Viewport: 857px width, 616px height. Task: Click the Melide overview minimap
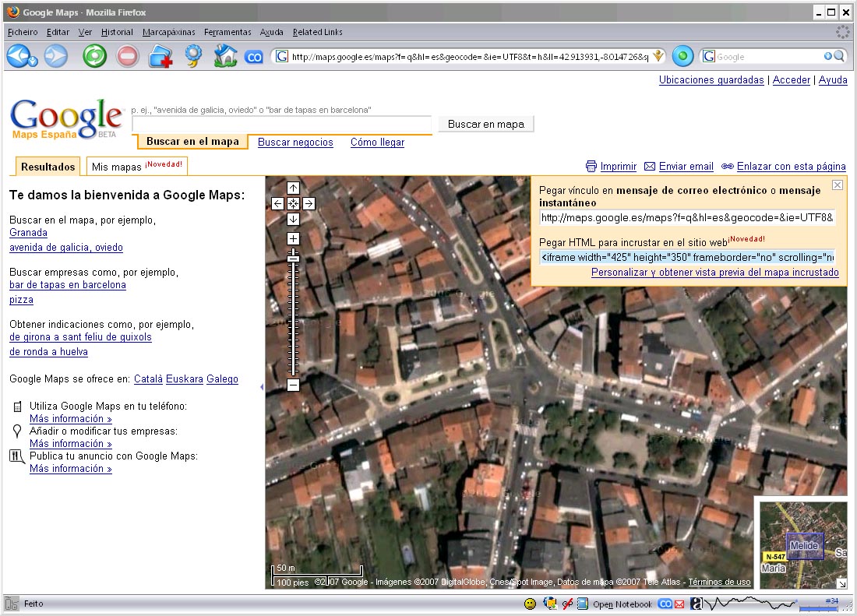[x=803, y=545]
